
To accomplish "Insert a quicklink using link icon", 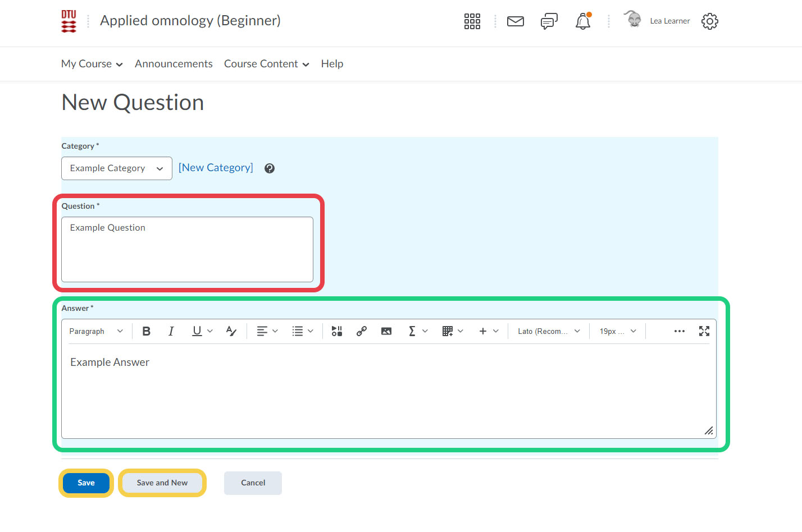I will pos(362,331).
